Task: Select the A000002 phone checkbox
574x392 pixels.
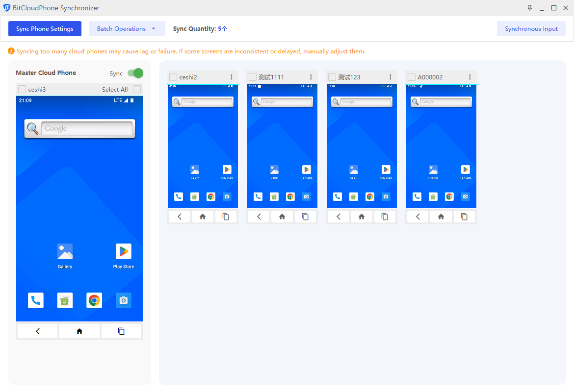Action: click(x=412, y=77)
